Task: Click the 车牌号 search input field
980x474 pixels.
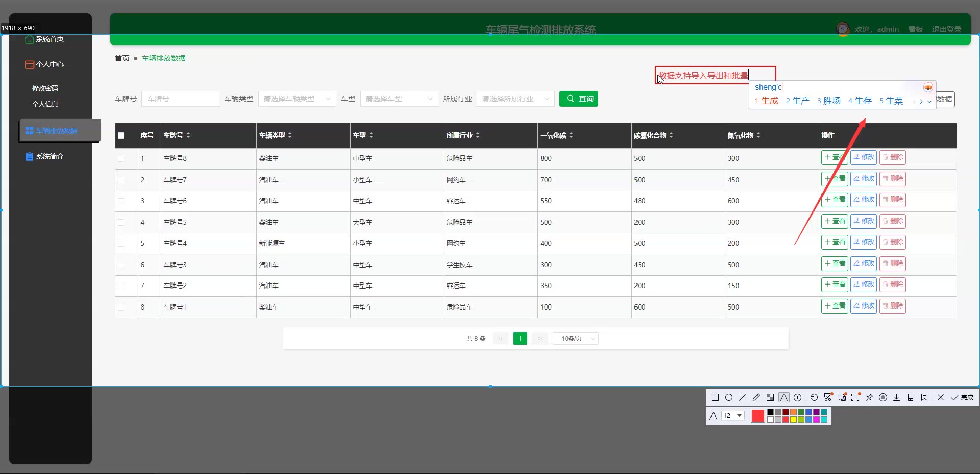Action: (180, 99)
